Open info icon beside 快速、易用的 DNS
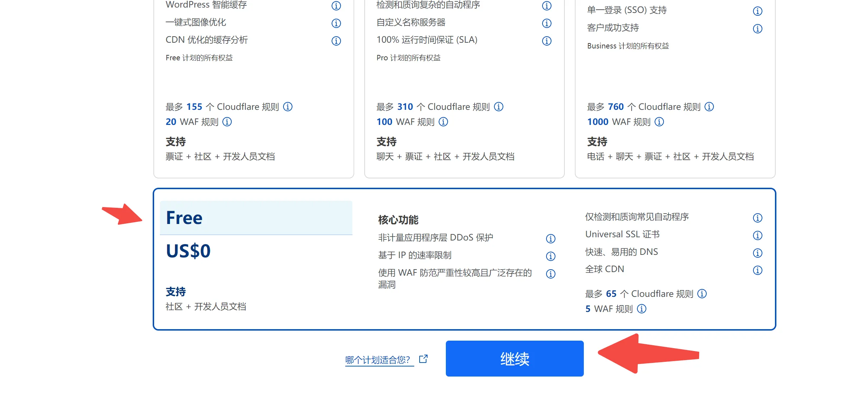 [x=757, y=253]
